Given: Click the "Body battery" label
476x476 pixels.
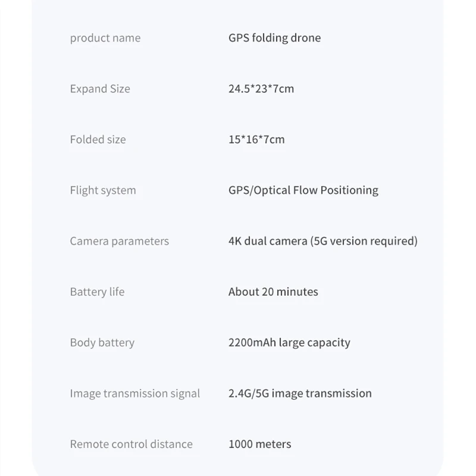Looking at the screenshot, I should (x=102, y=343).
